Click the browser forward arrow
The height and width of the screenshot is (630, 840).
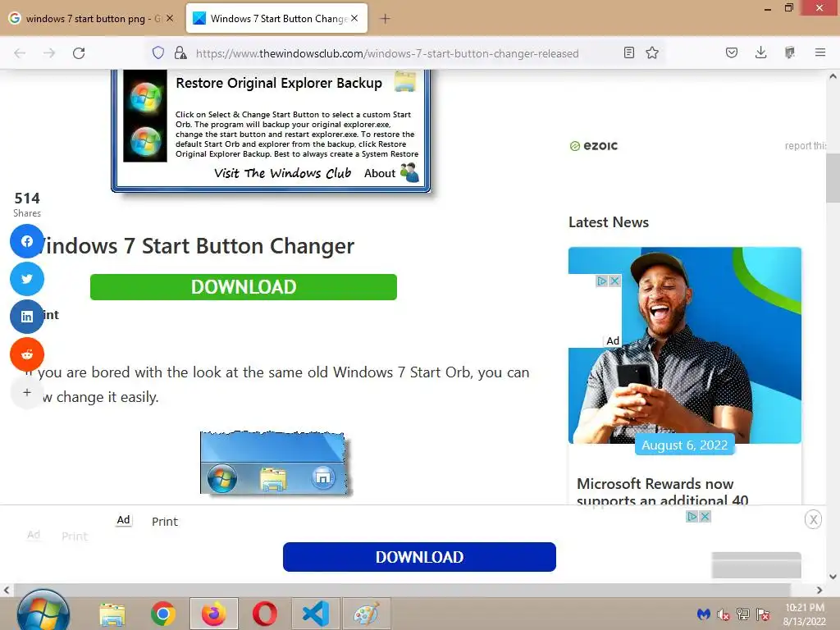pyautogui.click(x=49, y=53)
